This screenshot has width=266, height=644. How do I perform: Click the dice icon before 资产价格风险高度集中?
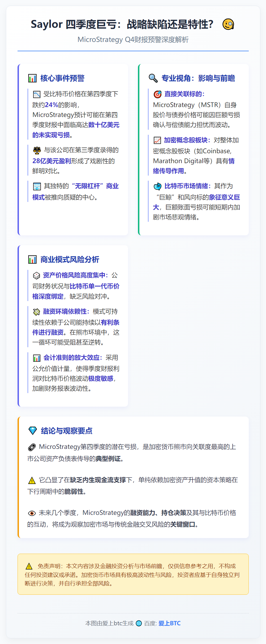pyautogui.click(x=37, y=276)
